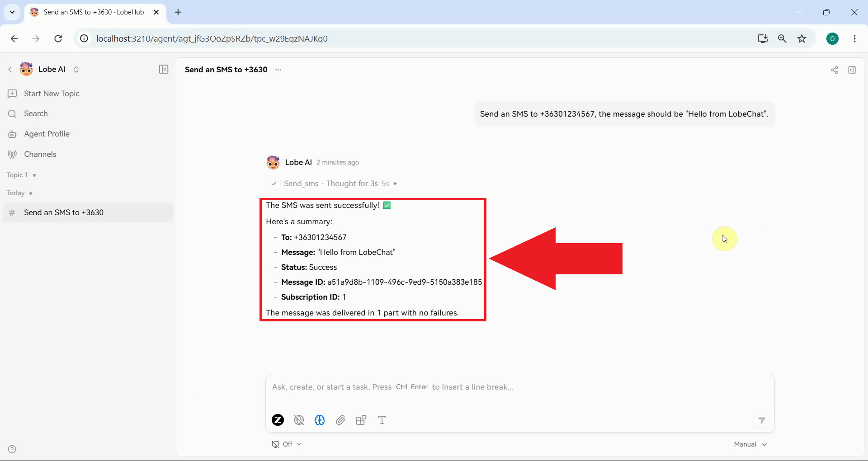Open Agent Profile
The image size is (868, 461).
point(88,134)
